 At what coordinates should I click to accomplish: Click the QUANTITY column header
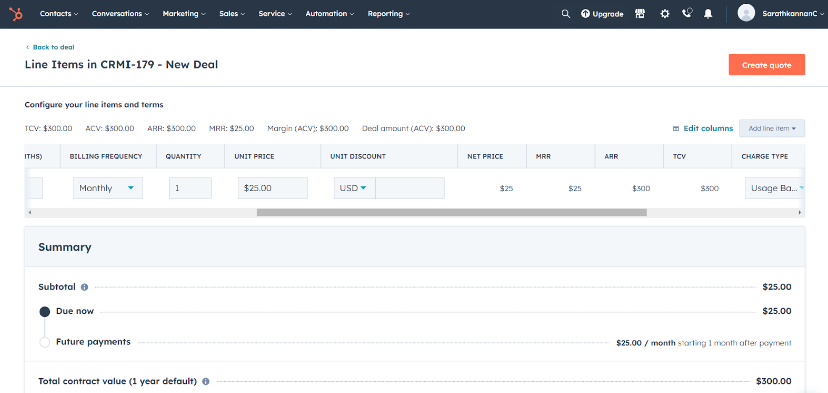190,156
